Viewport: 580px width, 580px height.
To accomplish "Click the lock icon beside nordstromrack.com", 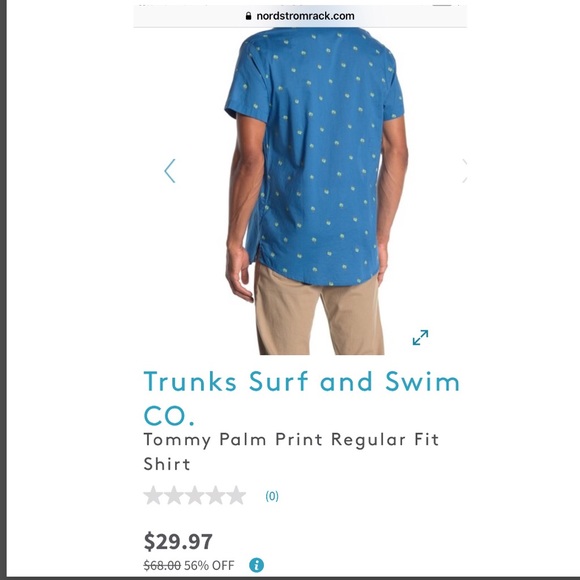I will 248,16.
